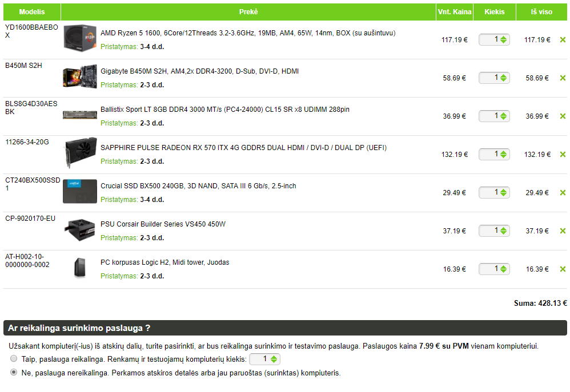Click the 'Suma: 428.13 €' total
570x392 pixels.
[x=540, y=303]
